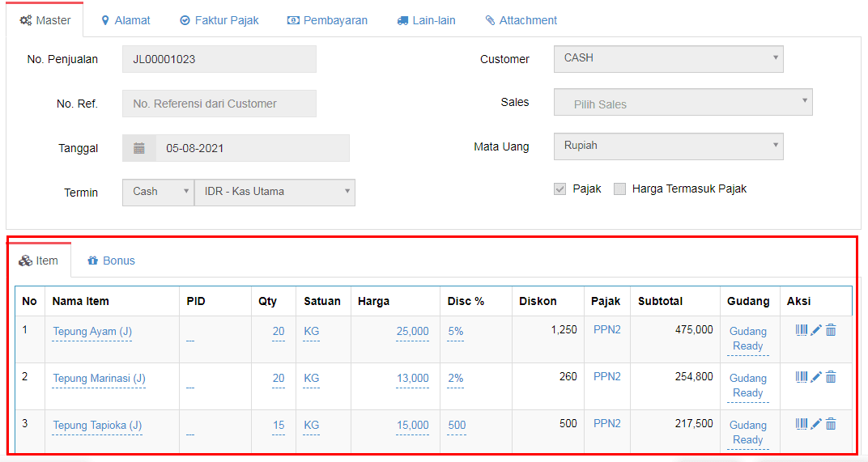
Task: Edit Tepung Marinasi row using pencil icon
Action: pos(816,377)
